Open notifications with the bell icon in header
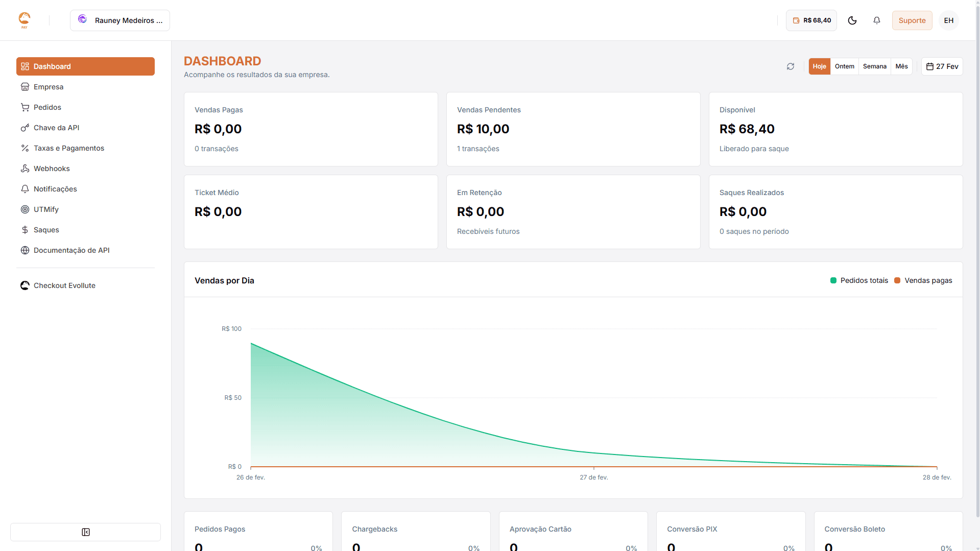The width and height of the screenshot is (980, 551). [876, 20]
